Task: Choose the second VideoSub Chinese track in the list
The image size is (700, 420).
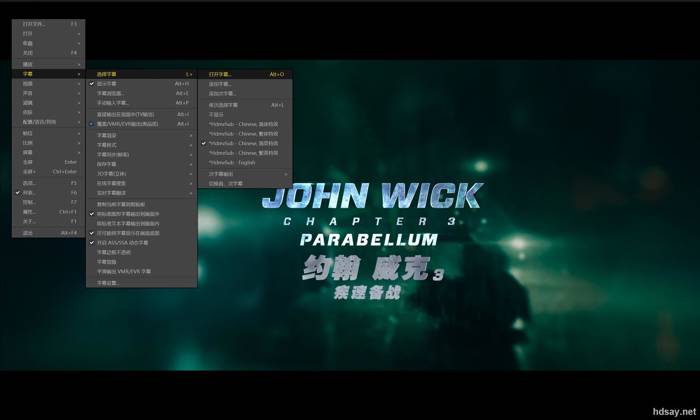Action: coord(245,134)
